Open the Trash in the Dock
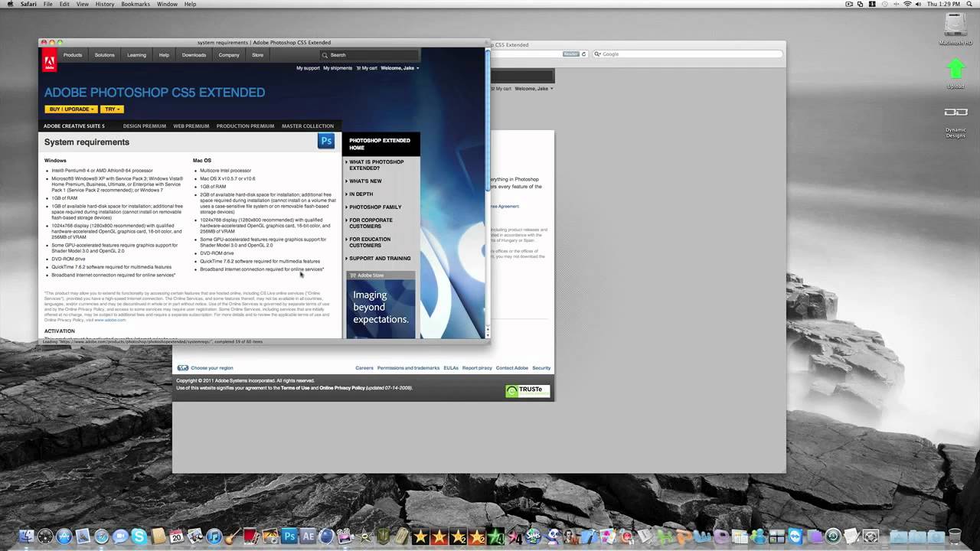This screenshot has width=980, height=551. click(955, 536)
